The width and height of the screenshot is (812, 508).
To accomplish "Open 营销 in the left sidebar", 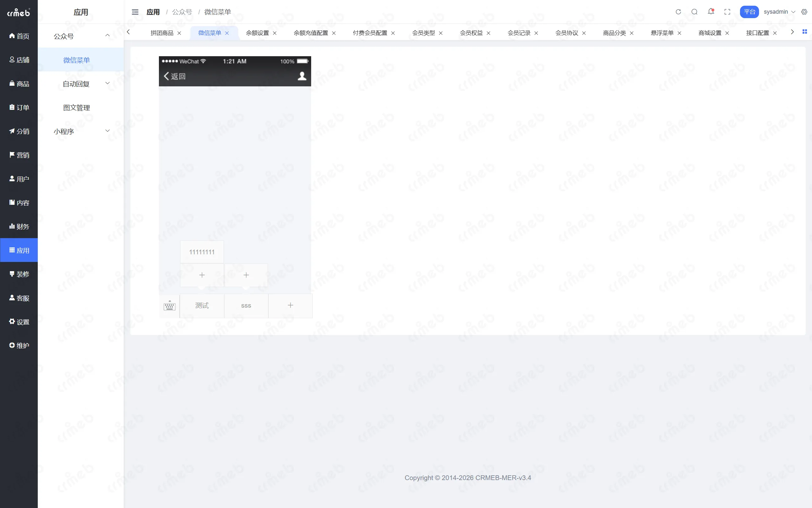I will click(x=19, y=155).
